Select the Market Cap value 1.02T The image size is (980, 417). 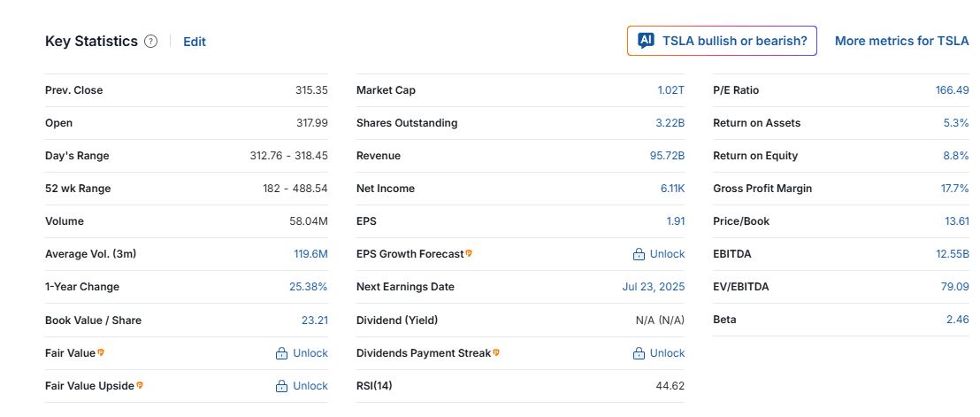(x=670, y=90)
